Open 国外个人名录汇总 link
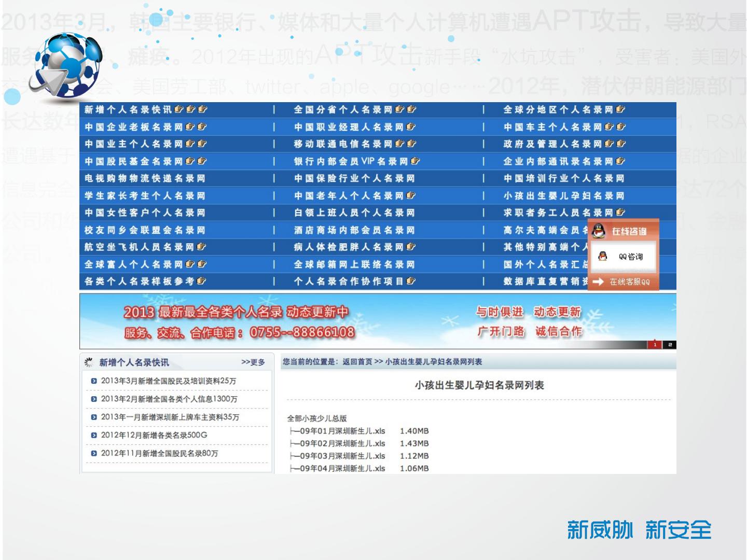This screenshot has width=747, height=560. 546,264
